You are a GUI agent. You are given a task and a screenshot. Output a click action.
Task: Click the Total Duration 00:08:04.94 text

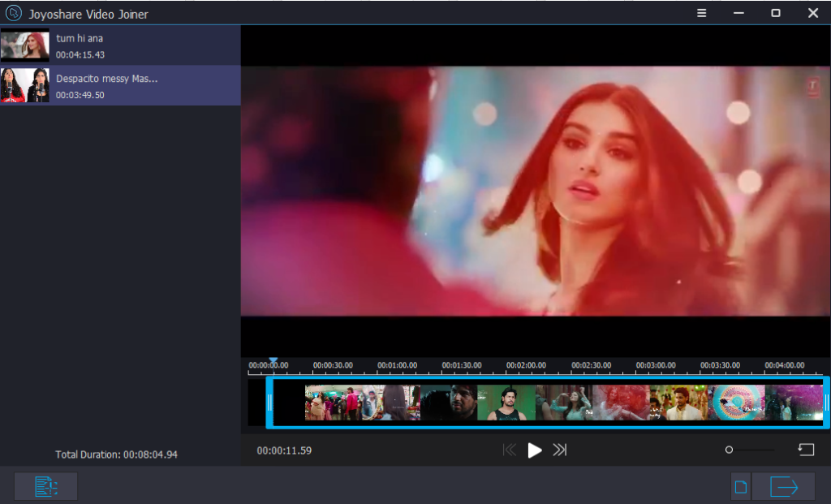click(117, 454)
